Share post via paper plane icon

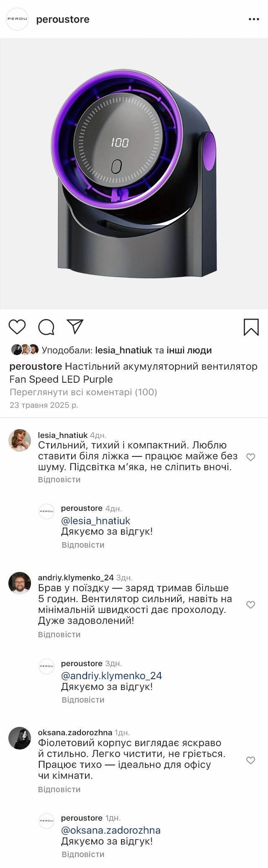click(75, 327)
